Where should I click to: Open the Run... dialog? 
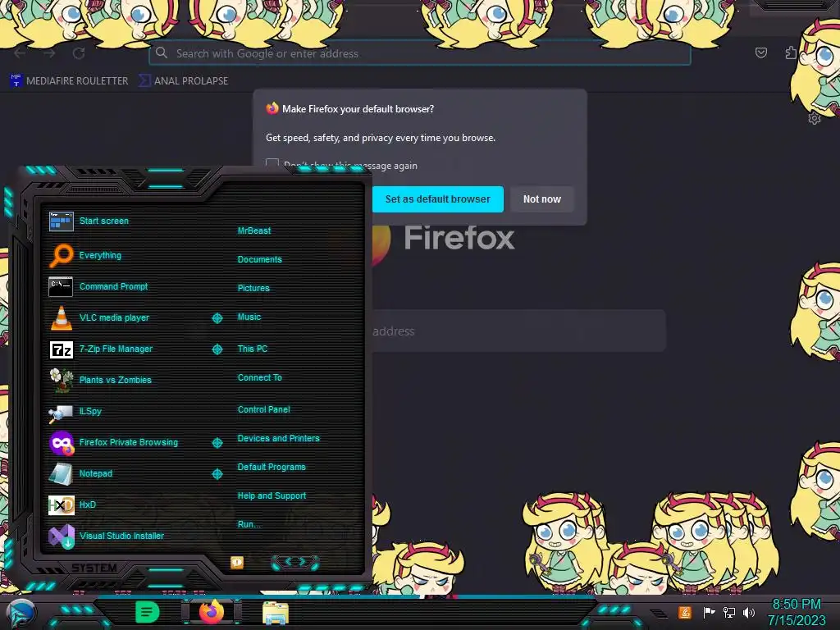[249, 524]
